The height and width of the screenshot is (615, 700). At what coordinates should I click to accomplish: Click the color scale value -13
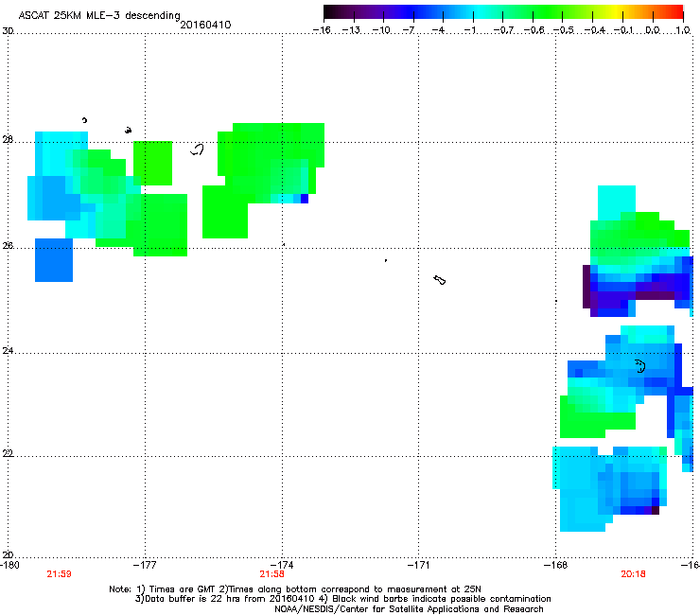(x=351, y=30)
